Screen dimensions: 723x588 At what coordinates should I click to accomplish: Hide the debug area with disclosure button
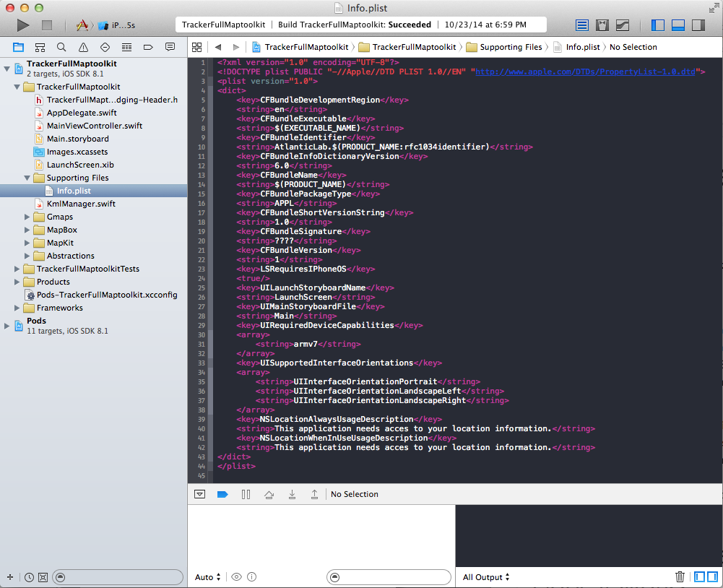199,494
